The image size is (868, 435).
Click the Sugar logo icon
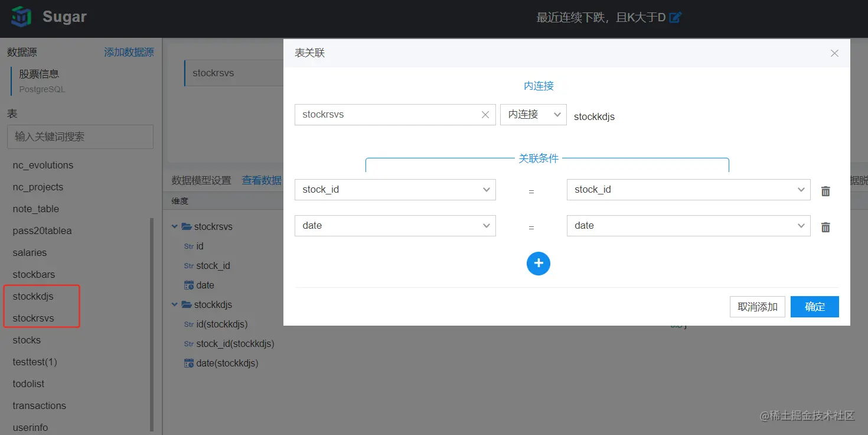pos(21,17)
